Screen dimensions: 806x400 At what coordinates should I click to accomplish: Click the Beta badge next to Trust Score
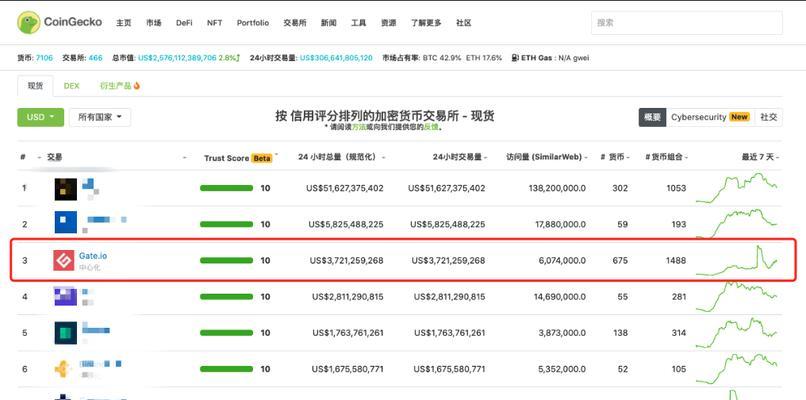(261, 158)
